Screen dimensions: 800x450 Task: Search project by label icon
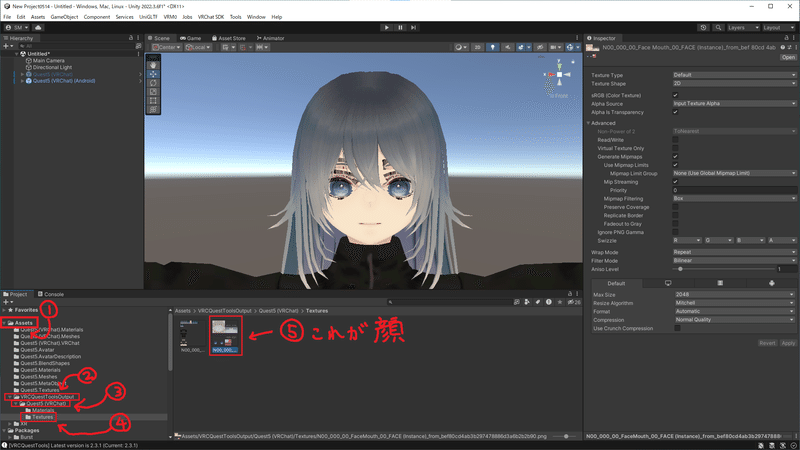pos(538,302)
